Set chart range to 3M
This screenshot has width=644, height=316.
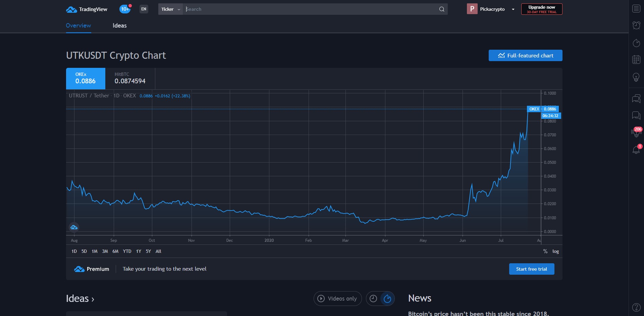tap(105, 251)
